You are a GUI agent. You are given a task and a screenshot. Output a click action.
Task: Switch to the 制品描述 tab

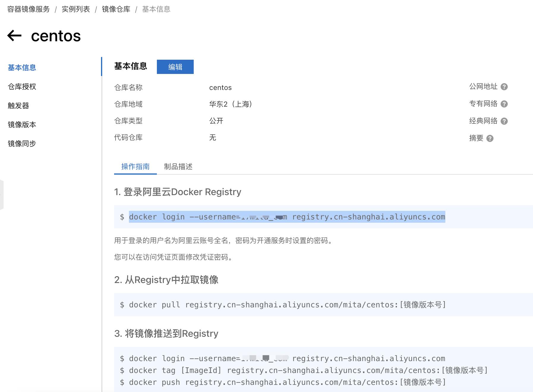tap(178, 167)
